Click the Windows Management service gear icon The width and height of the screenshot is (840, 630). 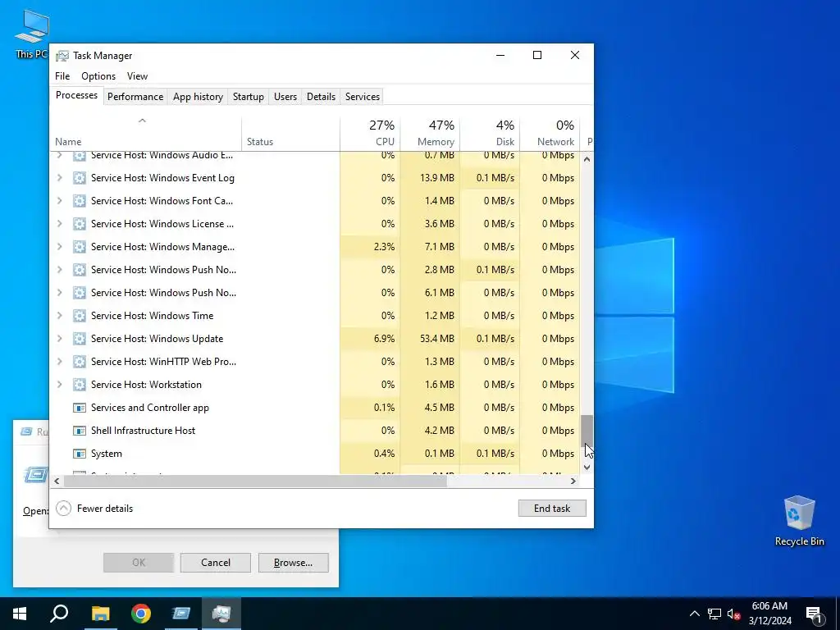pyautogui.click(x=80, y=247)
